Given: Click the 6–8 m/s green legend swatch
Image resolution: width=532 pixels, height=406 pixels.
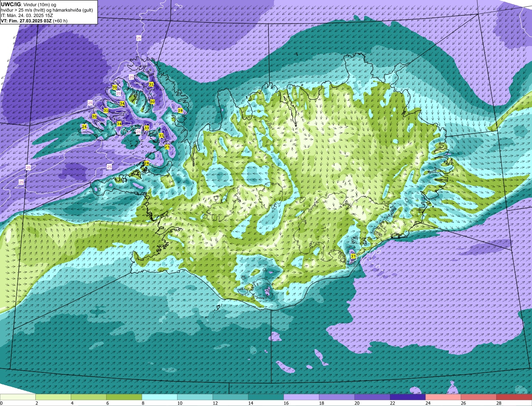Looking at the screenshot, I should tap(124, 397).
